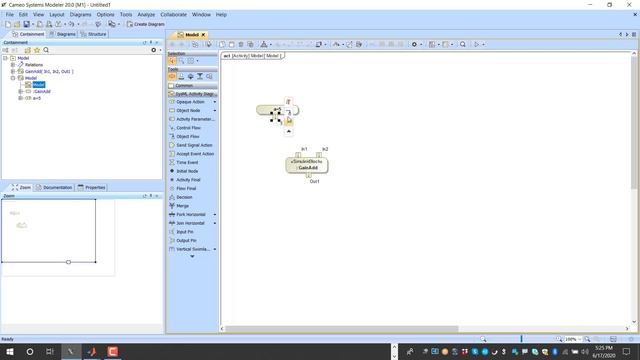
Task: Click the Task View taskbar icon
Action: click(50, 351)
